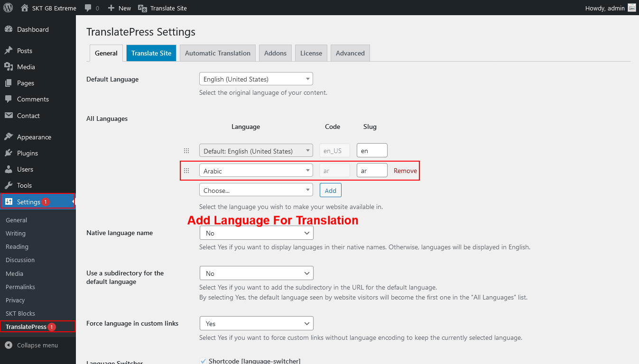Click the Translate Site icon in admin bar
Image resolution: width=639 pixels, height=364 pixels.
point(142,8)
